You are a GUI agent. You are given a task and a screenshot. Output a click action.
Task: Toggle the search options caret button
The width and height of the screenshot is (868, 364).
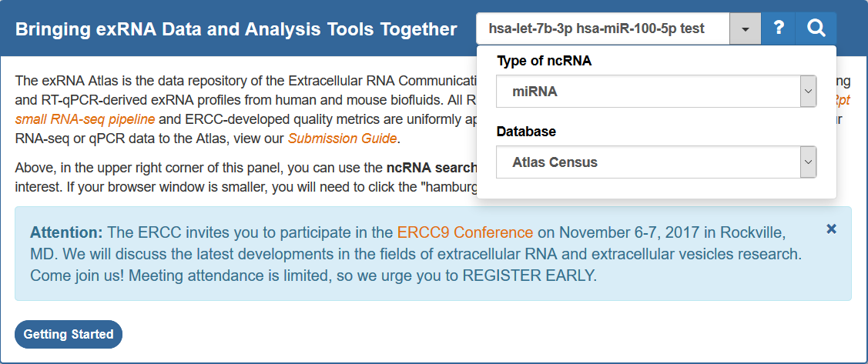coord(745,29)
